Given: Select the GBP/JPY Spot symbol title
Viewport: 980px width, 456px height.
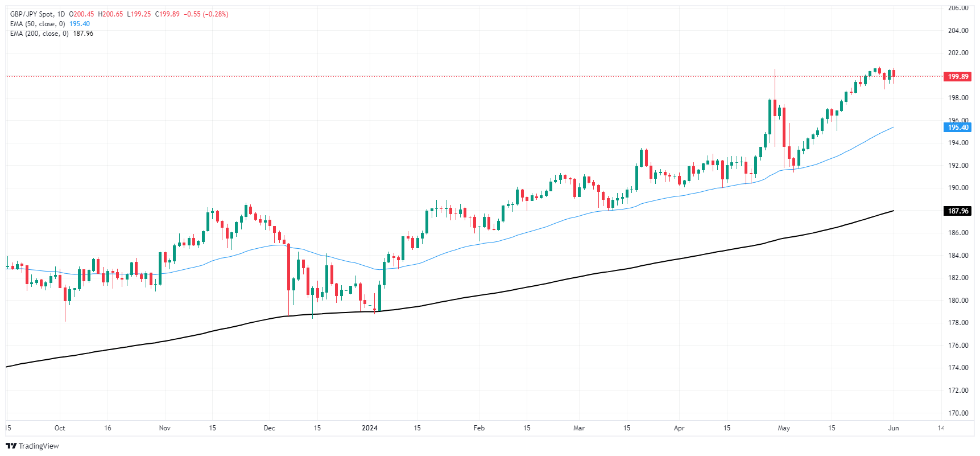Looking at the screenshot, I should coord(33,14).
